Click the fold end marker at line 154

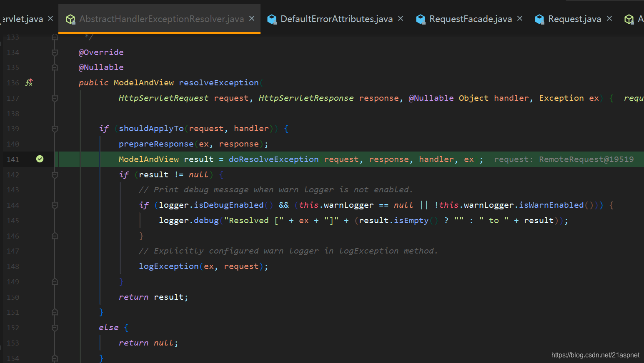(x=55, y=358)
